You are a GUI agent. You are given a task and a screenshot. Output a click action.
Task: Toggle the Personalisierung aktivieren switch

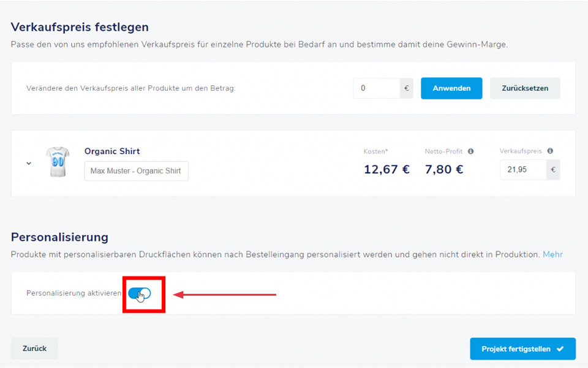point(139,293)
